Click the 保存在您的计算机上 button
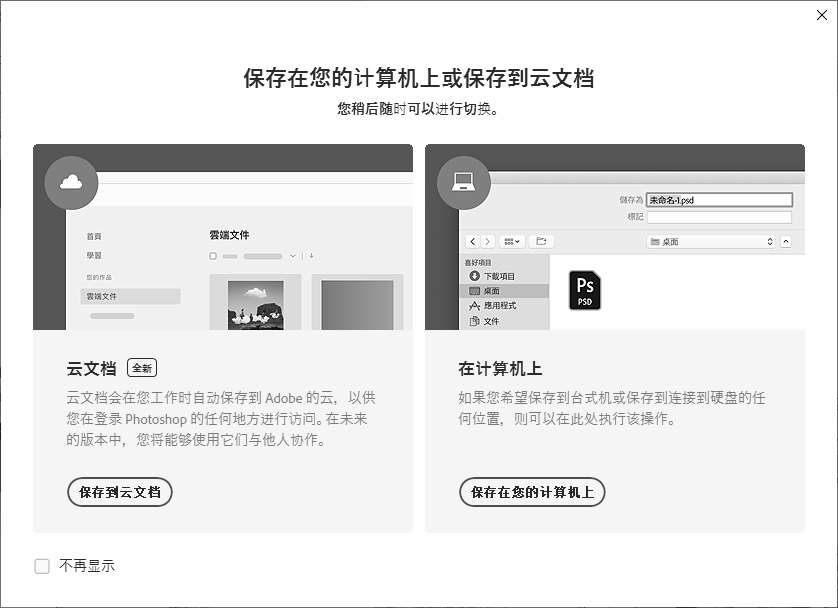The image size is (838, 608). pos(532,492)
